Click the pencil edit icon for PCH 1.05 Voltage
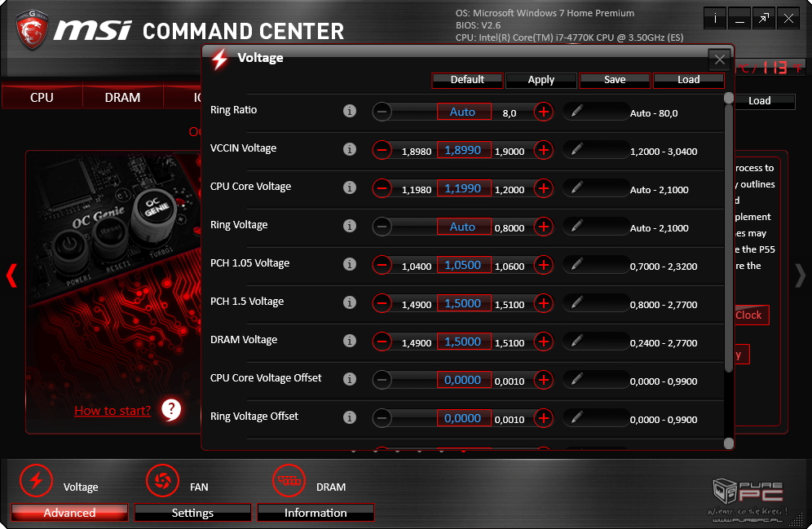 576,264
